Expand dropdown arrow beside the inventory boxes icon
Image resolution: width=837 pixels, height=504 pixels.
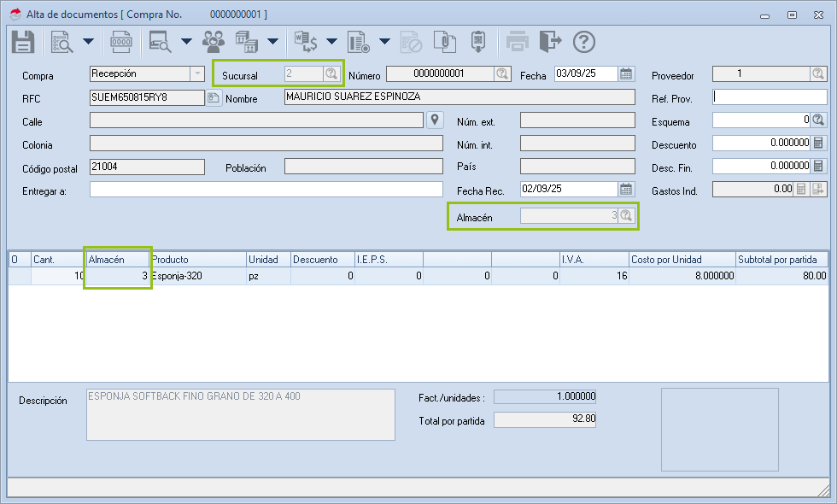[x=272, y=41]
